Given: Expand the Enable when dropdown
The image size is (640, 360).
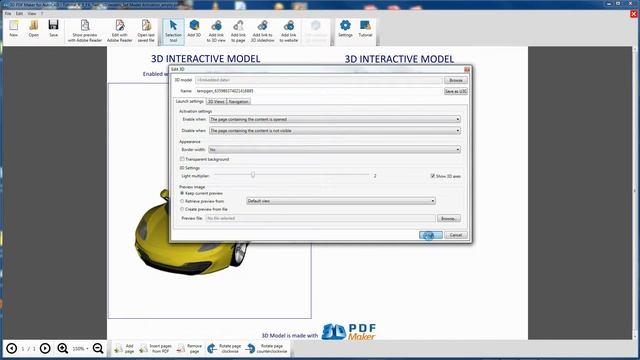Looking at the screenshot, I should (335, 119).
